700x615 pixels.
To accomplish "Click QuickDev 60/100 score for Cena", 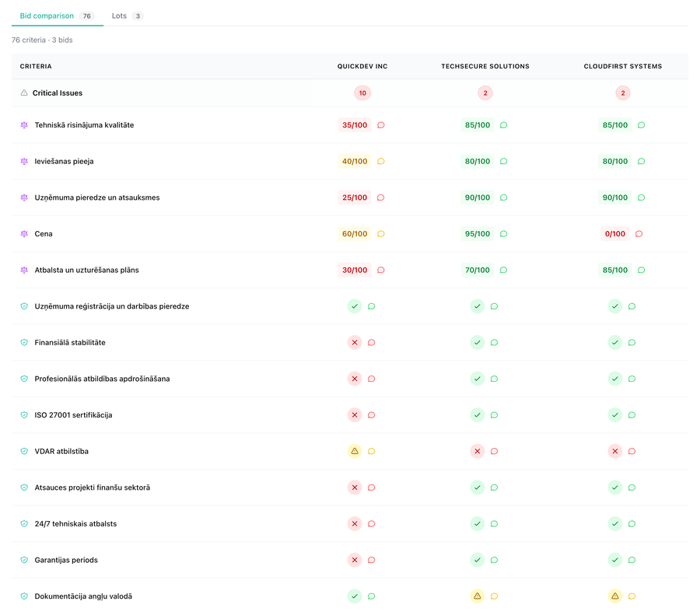I will pos(355,234).
